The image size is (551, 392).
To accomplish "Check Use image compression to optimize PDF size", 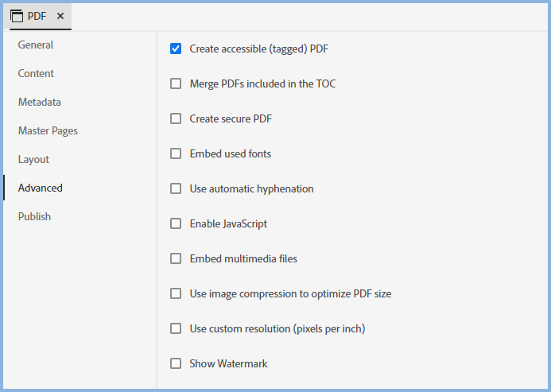I will pyautogui.click(x=176, y=294).
